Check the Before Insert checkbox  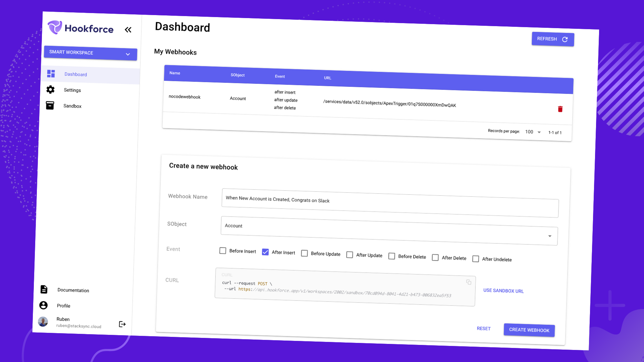(x=223, y=250)
